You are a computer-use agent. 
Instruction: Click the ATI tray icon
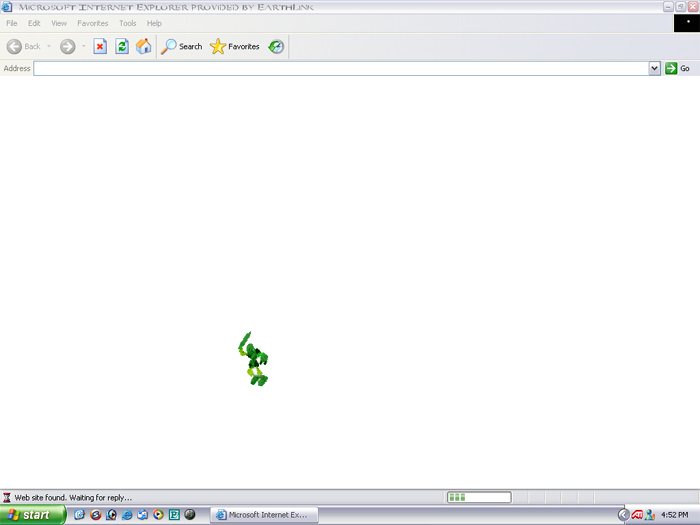point(637,515)
